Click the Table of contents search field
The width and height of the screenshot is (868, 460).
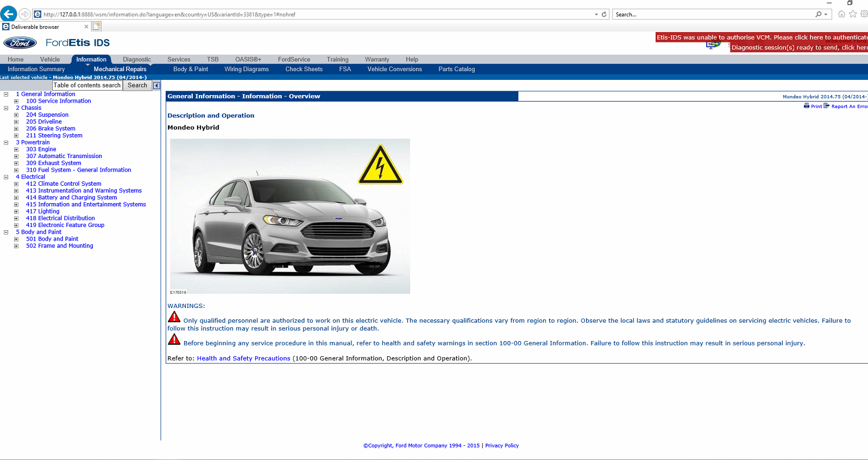(x=87, y=85)
